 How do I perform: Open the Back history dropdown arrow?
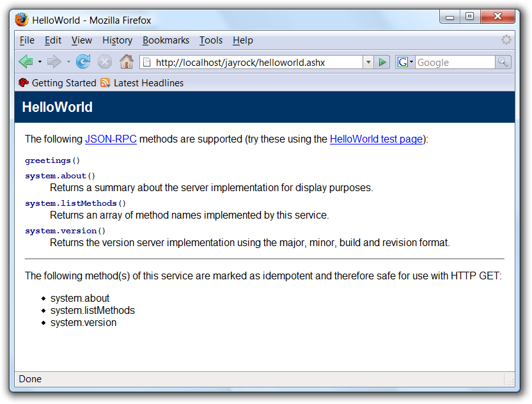click(40, 62)
